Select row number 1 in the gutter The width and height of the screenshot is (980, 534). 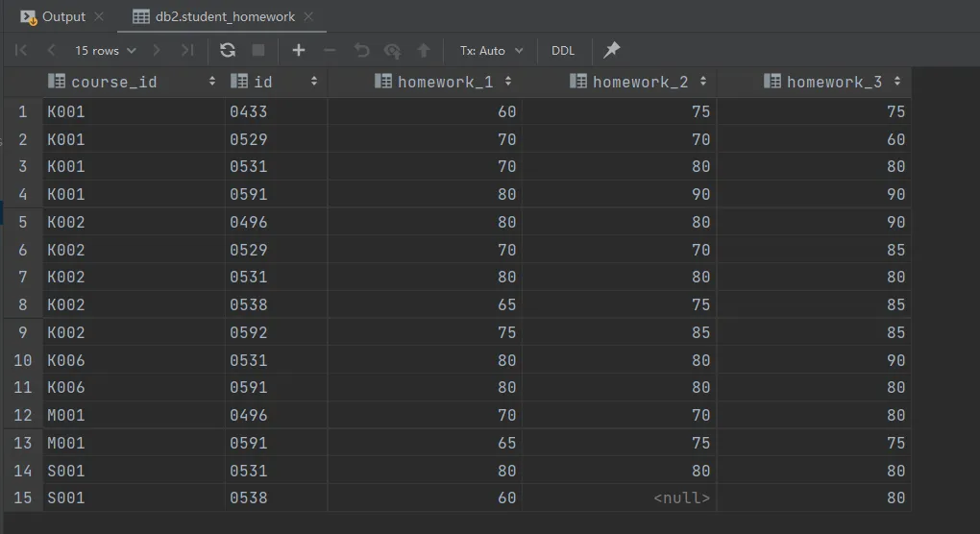click(x=23, y=111)
